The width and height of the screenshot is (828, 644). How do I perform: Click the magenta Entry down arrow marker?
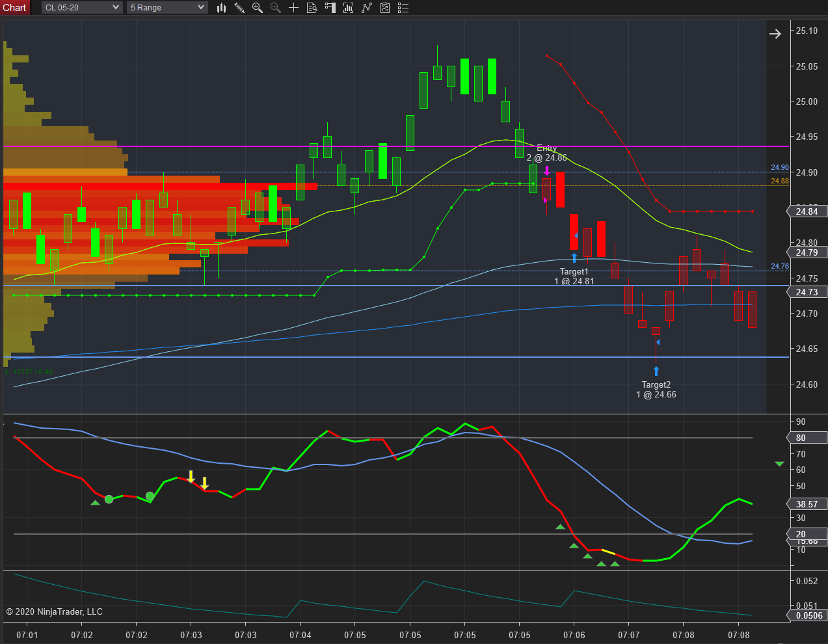point(547,171)
